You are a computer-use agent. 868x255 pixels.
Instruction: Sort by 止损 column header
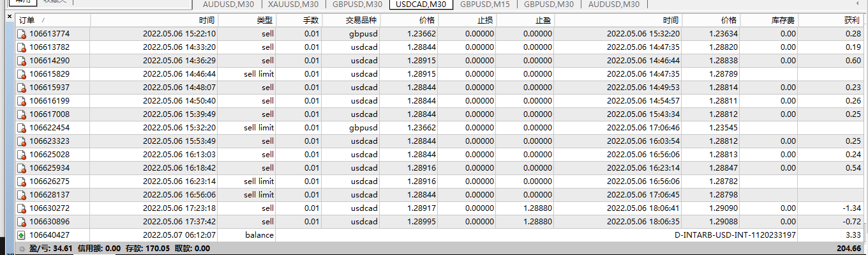[467, 21]
